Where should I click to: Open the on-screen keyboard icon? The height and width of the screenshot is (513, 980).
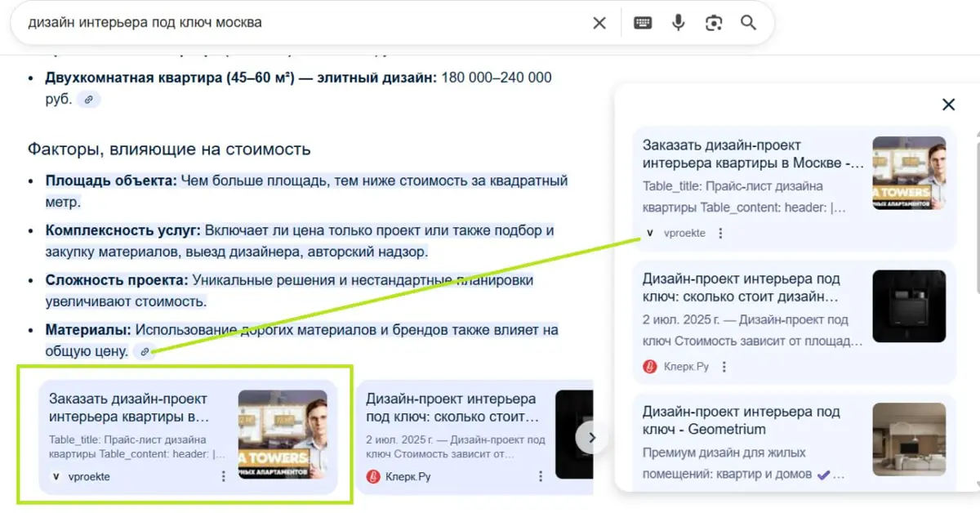pyautogui.click(x=642, y=22)
